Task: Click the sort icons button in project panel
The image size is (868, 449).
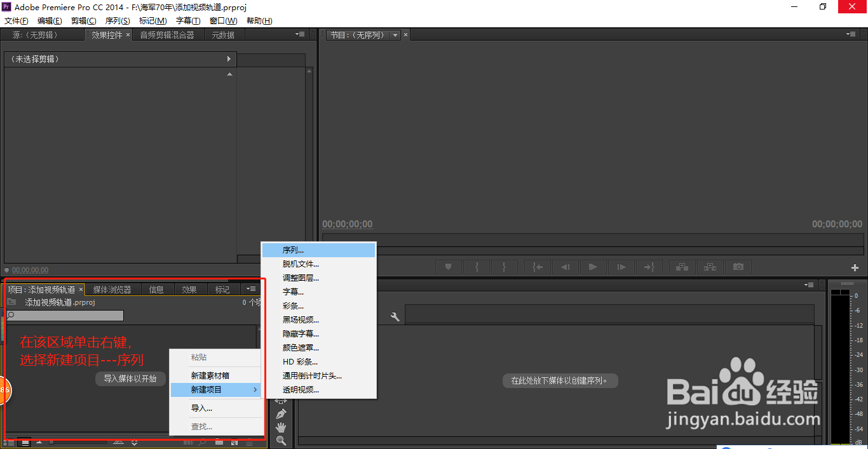Action: coord(134,442)
